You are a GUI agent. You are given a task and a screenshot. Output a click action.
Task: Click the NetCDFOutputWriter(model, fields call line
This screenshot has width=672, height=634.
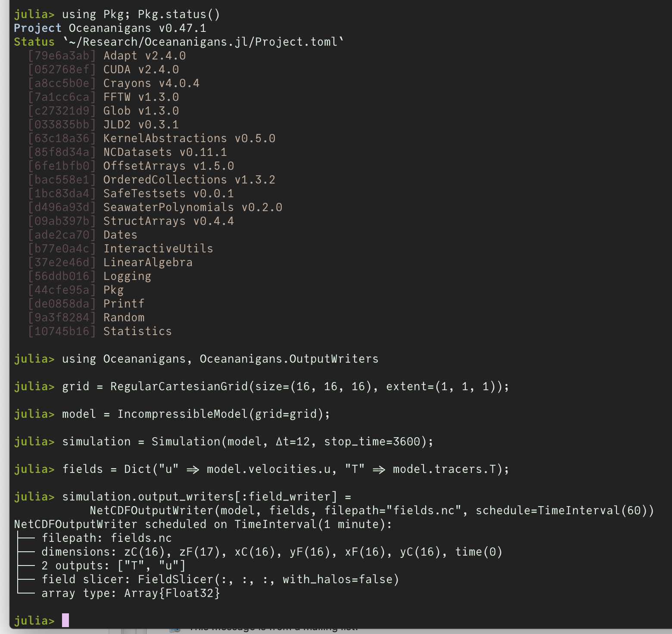[x=372, y=510]
